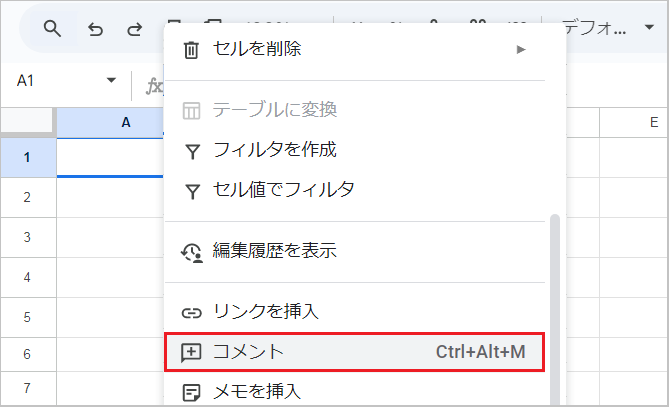Image resolution: width=671 pixels, height=408 pixels.
Task: Select リンクを挿入 menu entry
Action: click(266, 312)
